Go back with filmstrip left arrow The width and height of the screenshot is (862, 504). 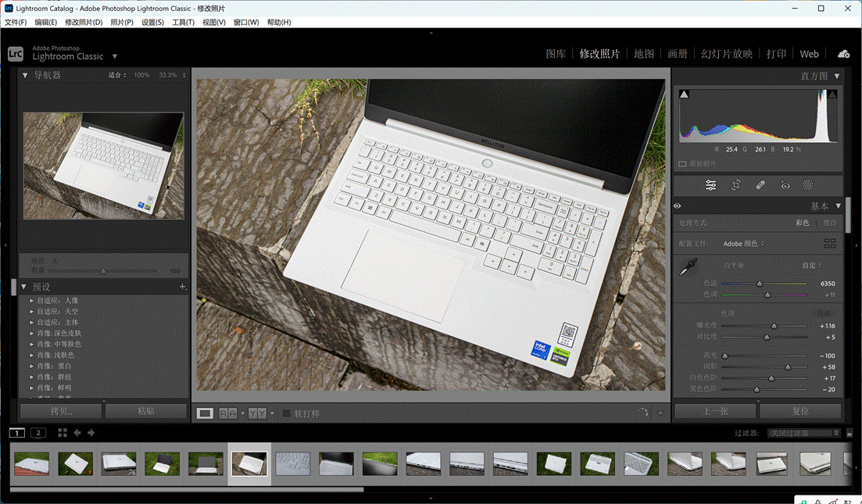coord(77,433)
